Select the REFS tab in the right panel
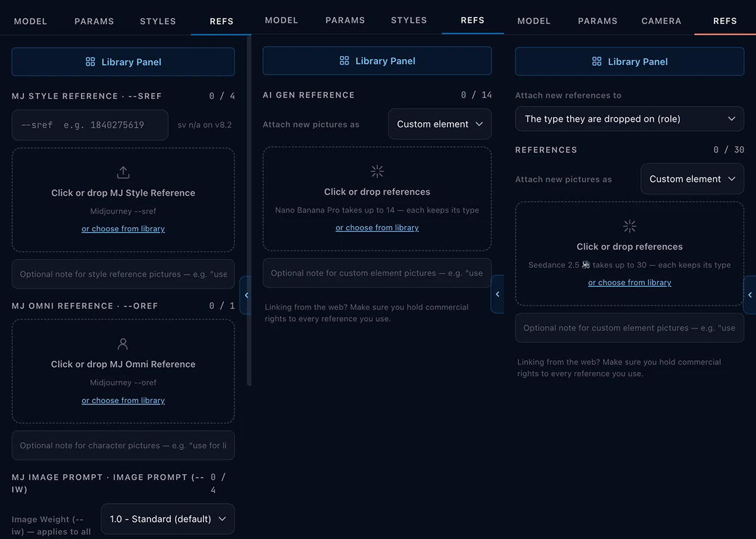The height and width of the screenshot is (539, 756). tap(724, 21)
